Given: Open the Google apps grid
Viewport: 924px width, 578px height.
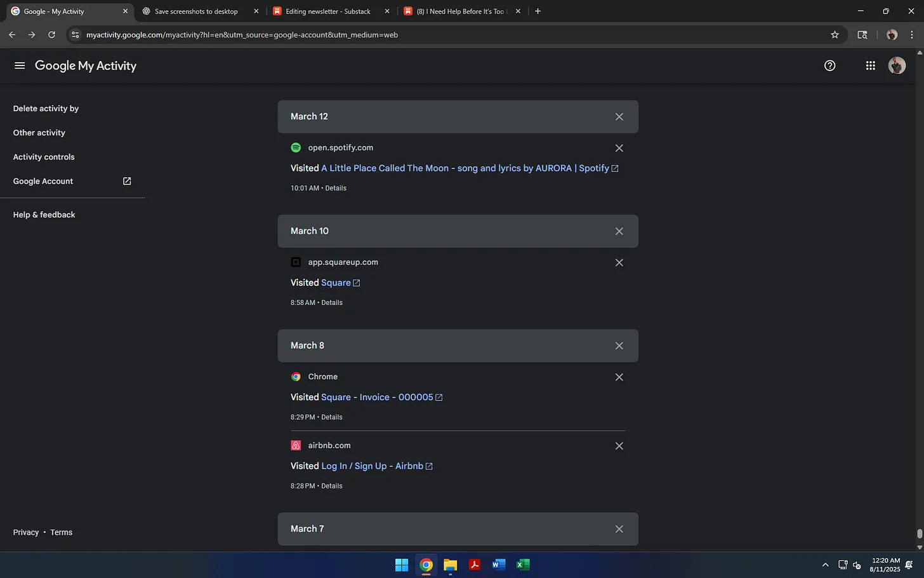Looking at the screenshot, I should pyautogui.click(x=870, y=65).
